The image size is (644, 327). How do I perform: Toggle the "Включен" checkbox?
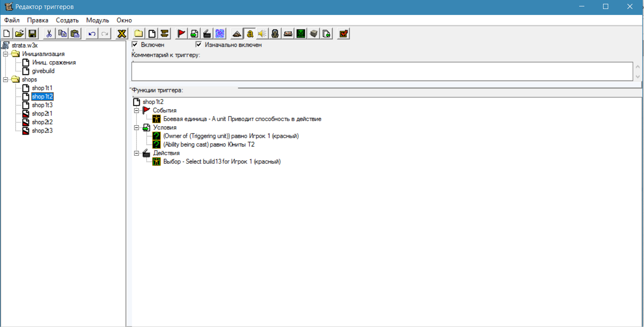pyautogui.click(x=135, y=44)
